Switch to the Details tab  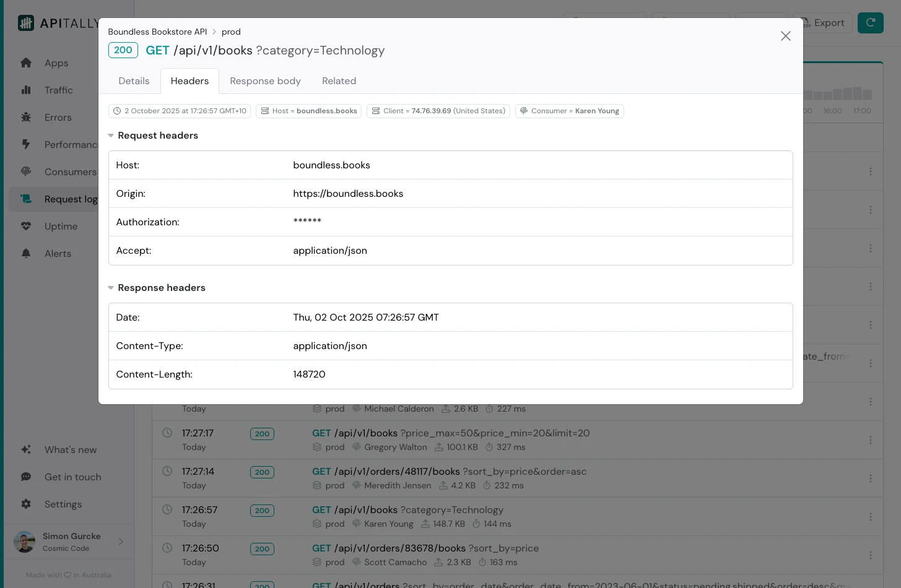click(x=134, y=81)
